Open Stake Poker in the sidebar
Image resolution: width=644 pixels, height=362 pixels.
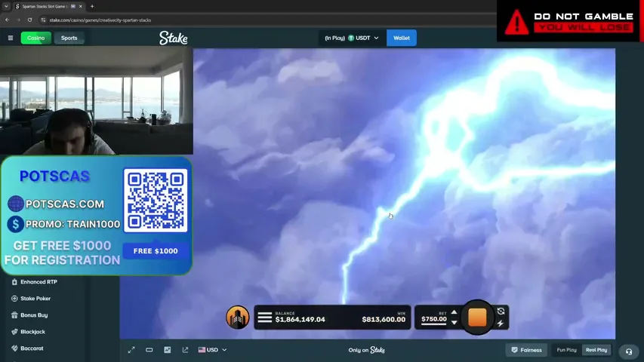(35, 299)
